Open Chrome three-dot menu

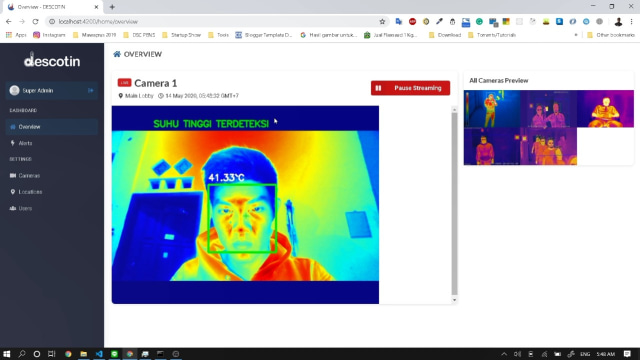pos(631,22)
